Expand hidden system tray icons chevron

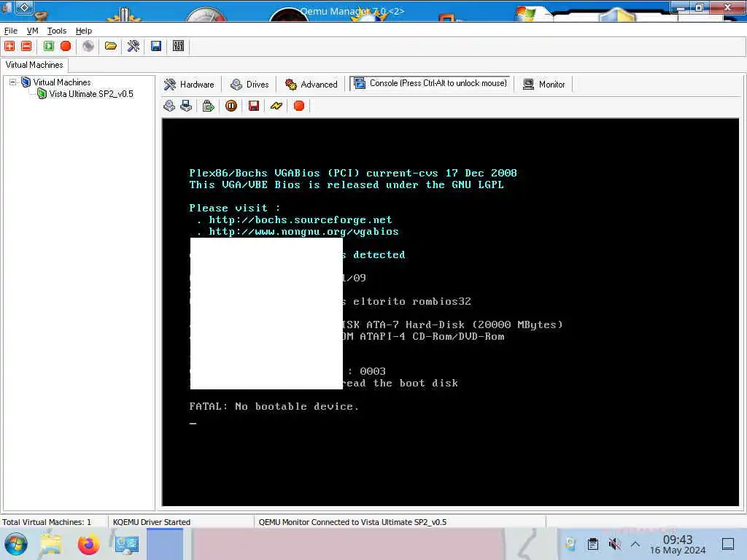coord(635,544)
